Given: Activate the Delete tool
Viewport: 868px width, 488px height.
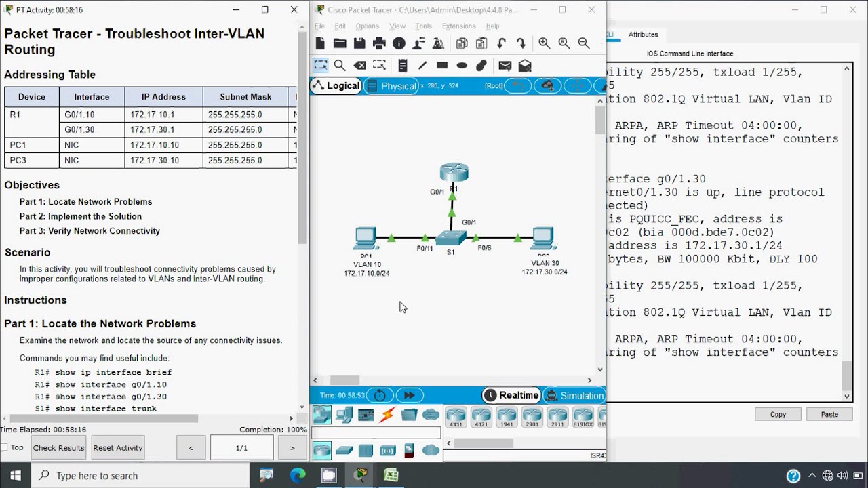Looking at the screenshot, I should [359, 65].
